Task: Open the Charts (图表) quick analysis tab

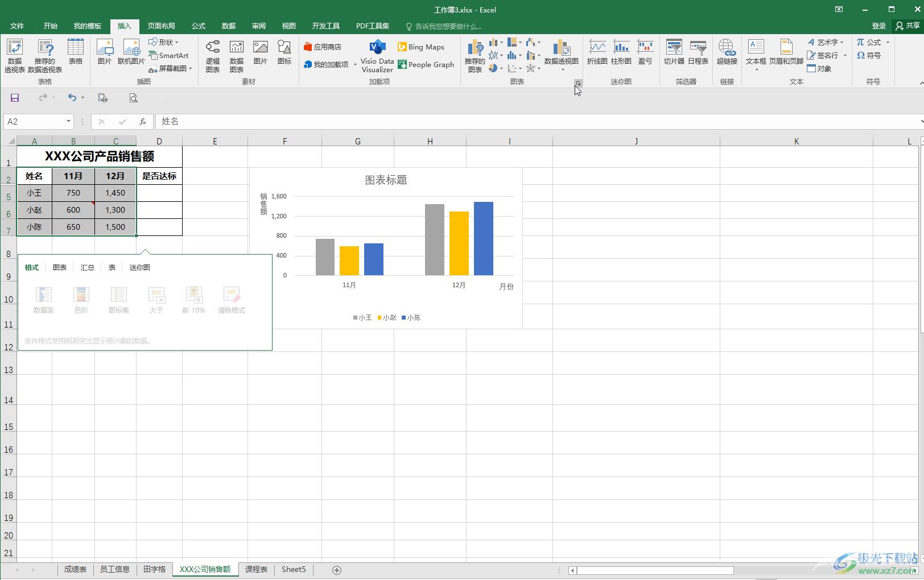Action: click(60, 267)
